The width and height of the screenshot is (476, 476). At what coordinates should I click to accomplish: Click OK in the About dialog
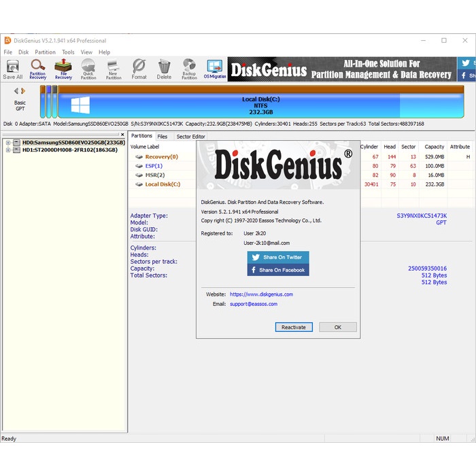click(x=338, y=327)
